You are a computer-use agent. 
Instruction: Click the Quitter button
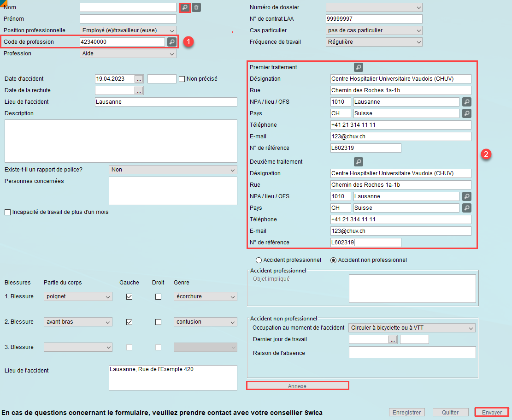pyautogui.click(x=450, y=413)
